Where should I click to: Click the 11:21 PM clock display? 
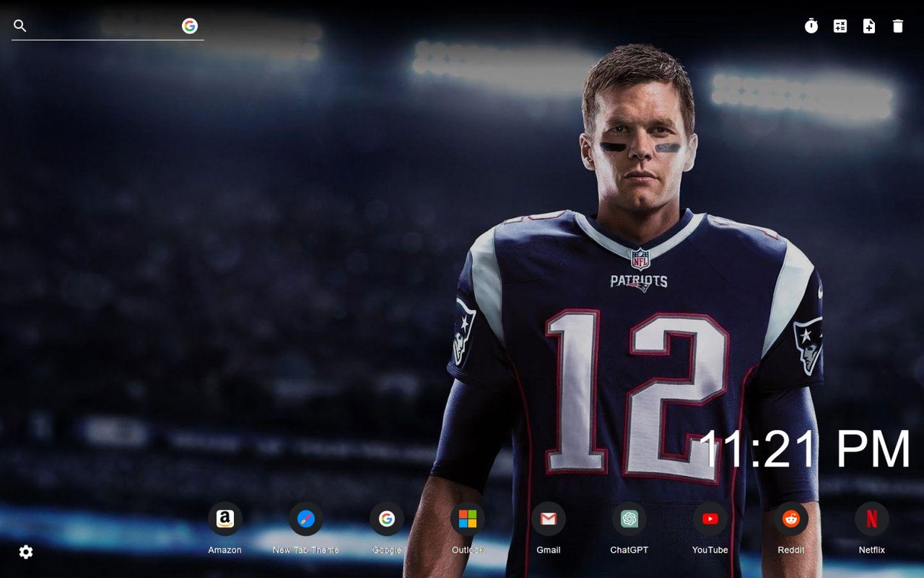pos(805,449)
